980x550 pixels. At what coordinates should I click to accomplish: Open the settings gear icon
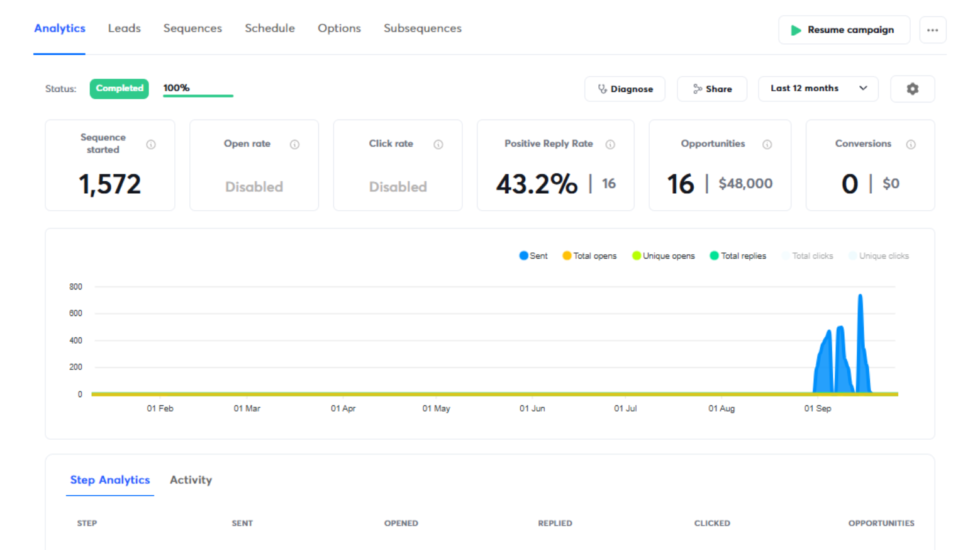coord(912,89)
